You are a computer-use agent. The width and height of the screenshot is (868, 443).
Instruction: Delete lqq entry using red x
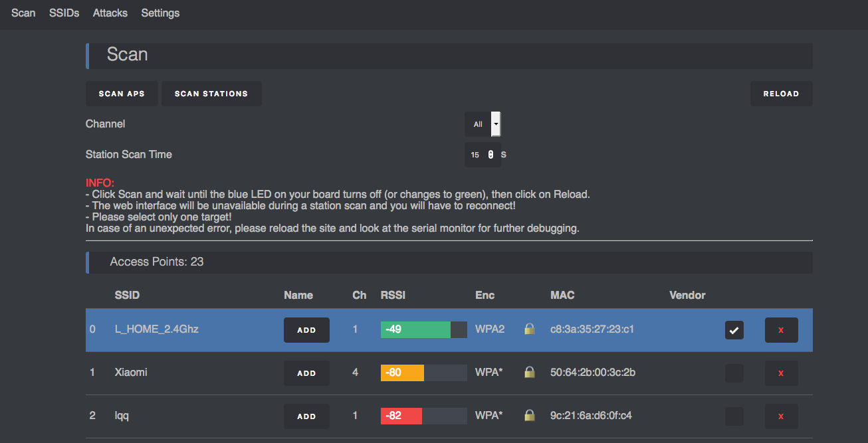(781, 416)
